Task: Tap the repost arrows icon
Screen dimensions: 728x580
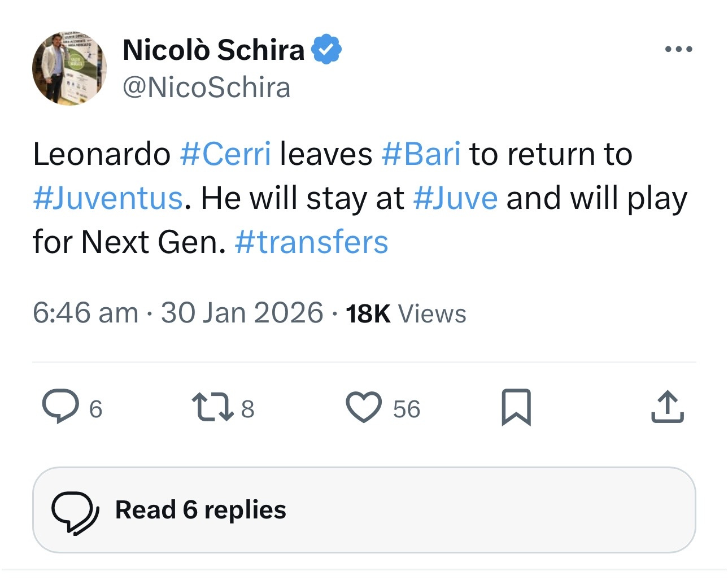Action: click(x=212, y=408)
